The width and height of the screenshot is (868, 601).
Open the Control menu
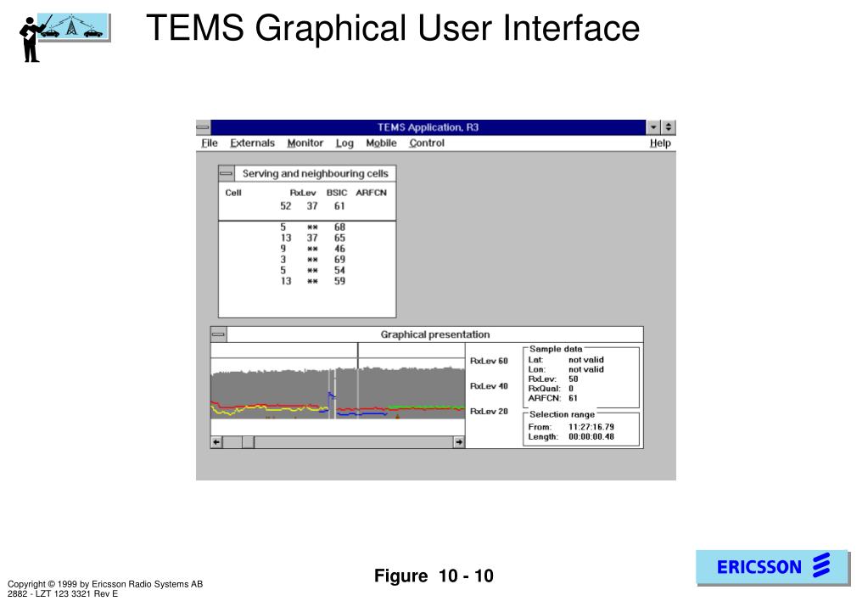(427, 143)
